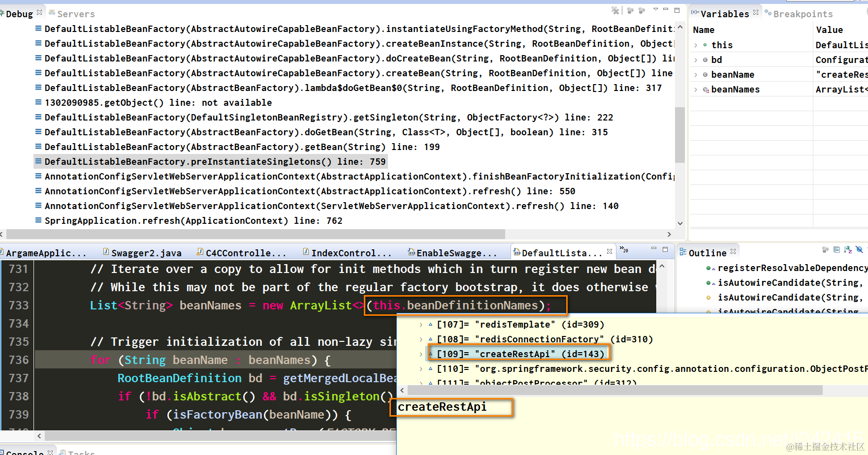Image resolution: width=868 pixels, height=455 pixels.
Task: Close the Outline view tab
Action: pyautogui.click(x=733, y=251)
